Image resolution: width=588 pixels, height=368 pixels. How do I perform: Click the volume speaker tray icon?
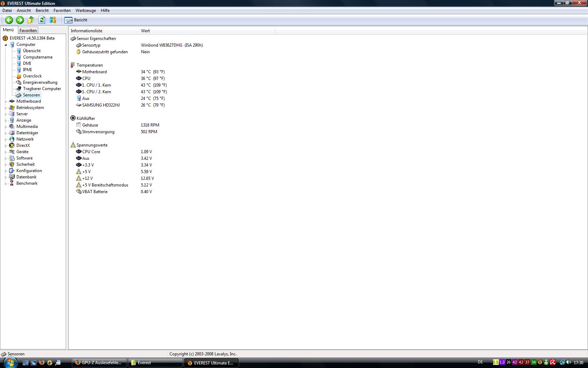click(568, 362)
